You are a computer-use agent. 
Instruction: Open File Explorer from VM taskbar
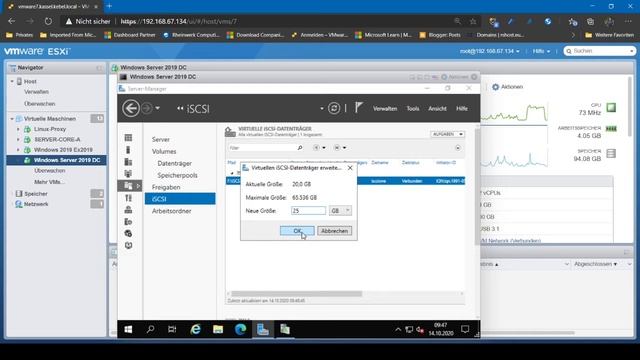(x=218, y=329)
